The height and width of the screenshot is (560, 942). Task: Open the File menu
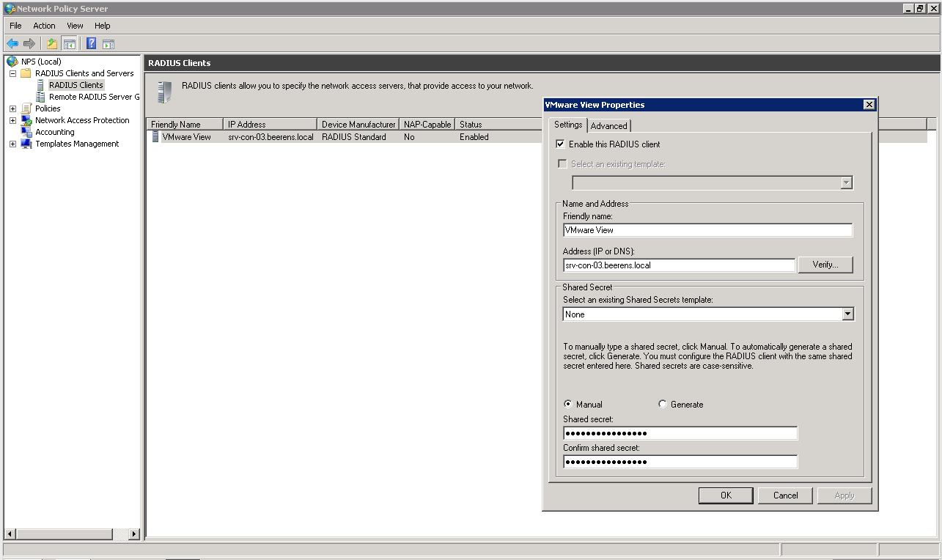coord(15,26)
